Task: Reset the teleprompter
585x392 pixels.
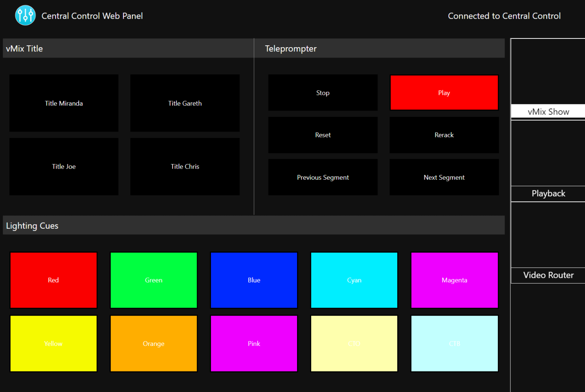Action: [x=323, y=135]
